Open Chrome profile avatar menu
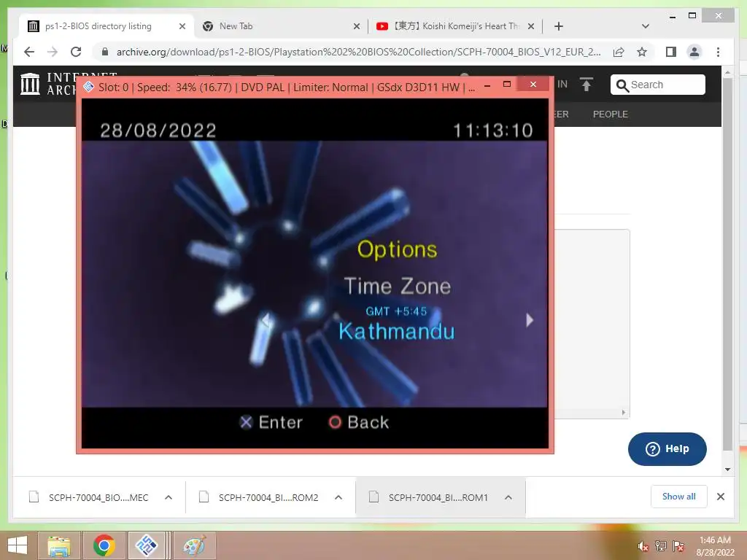The height and width of the screenshot is (560, 747). pyautogui.click(x=694, y=52)
